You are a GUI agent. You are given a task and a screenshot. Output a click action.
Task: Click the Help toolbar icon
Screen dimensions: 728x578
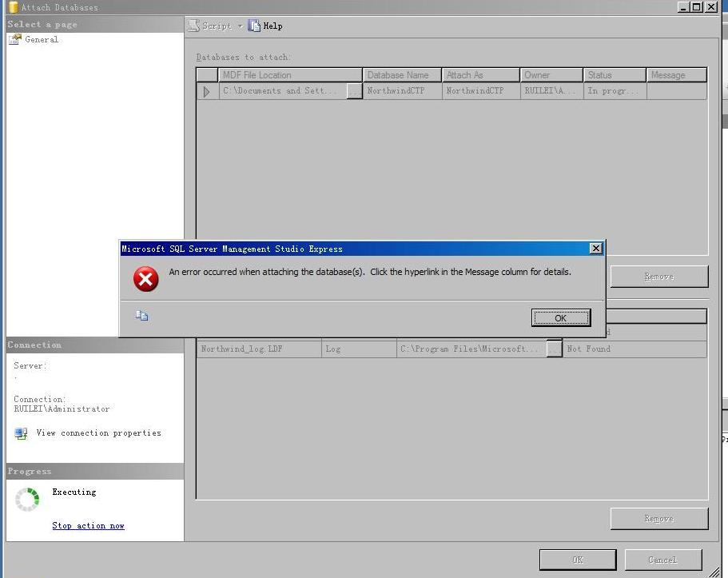254,26
